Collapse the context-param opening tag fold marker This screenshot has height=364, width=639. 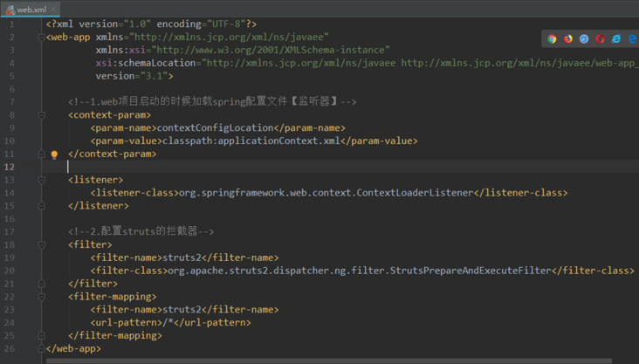41,115
